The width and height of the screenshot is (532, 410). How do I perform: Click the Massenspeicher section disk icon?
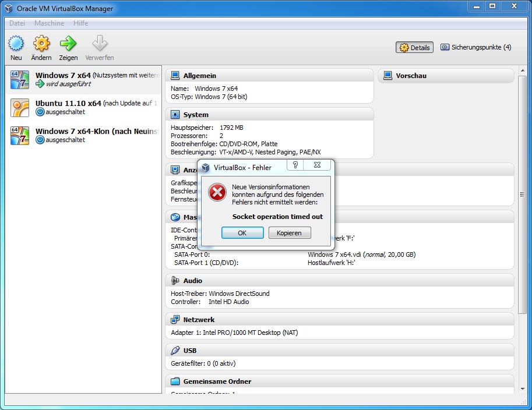[175, 217]
